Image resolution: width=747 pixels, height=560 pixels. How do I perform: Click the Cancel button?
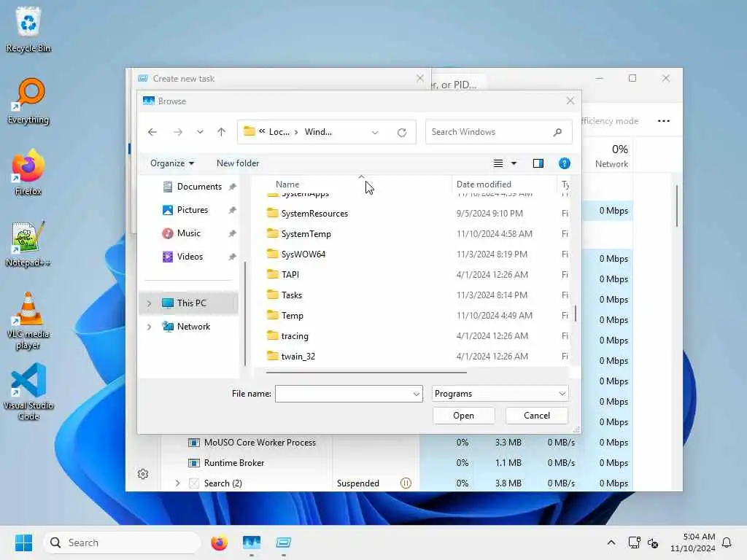click(x=537, y=416)
